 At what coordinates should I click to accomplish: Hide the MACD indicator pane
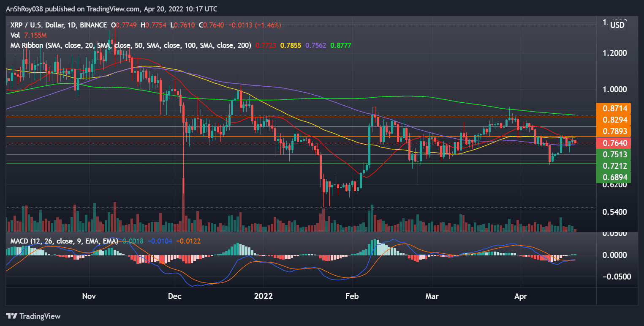point(30,241)
